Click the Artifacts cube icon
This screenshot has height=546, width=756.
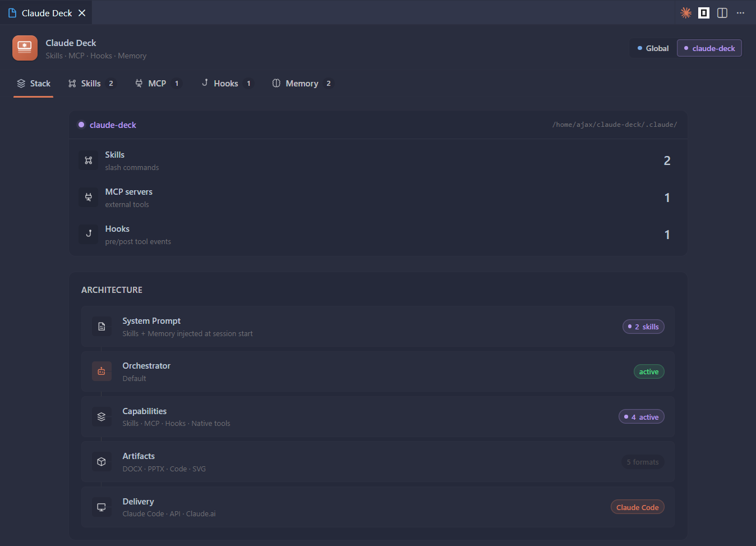coord(102,462)
